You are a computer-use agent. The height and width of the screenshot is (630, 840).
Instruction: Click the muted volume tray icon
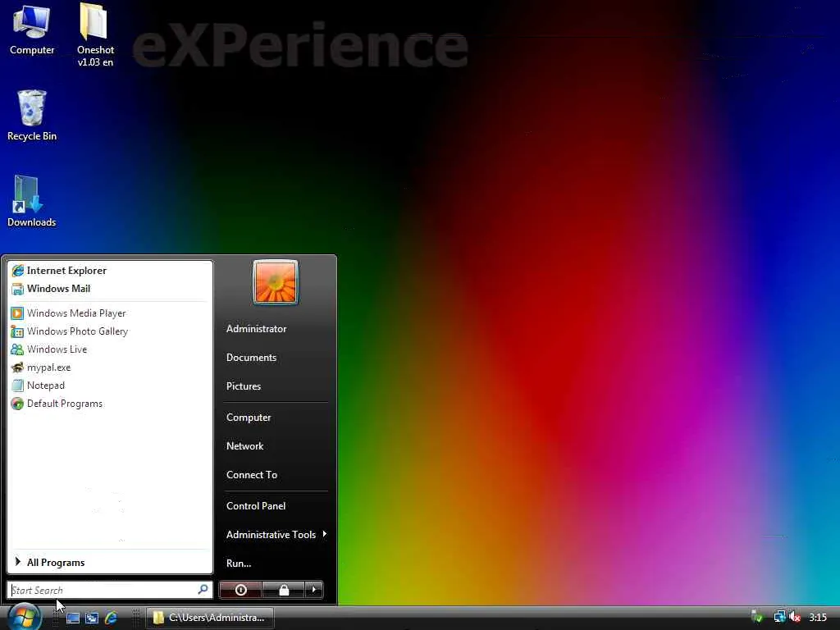pos(795,617)
